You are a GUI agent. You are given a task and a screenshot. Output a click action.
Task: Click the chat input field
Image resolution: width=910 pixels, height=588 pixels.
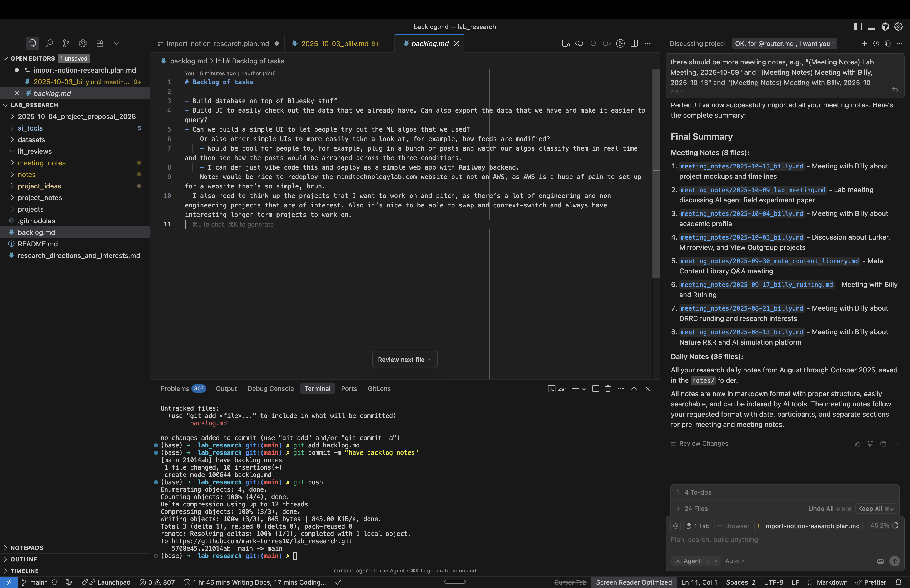pyautogui.click(x=783, y=540)
